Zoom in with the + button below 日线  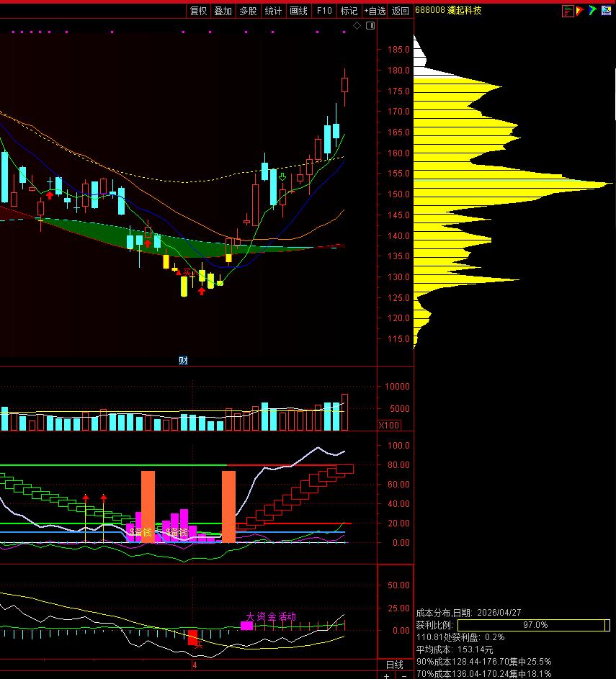coord(386,676)
